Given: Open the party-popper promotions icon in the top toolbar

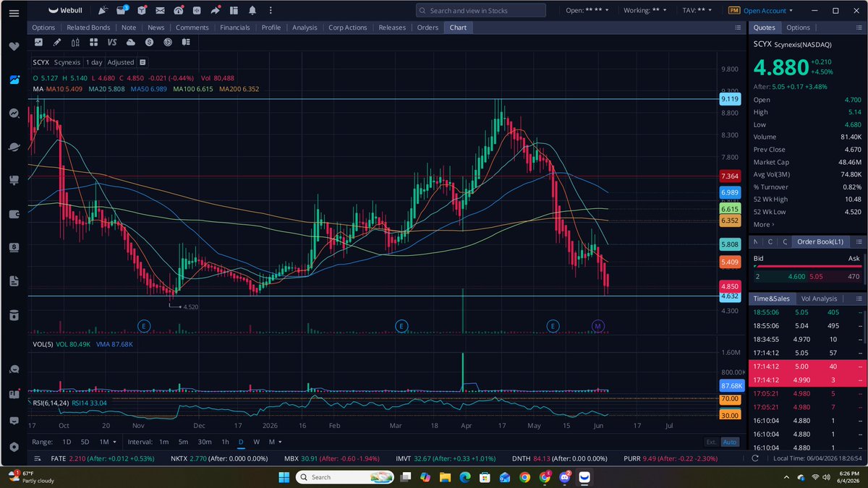Looking at the screenshot, I should click(103, 11).
